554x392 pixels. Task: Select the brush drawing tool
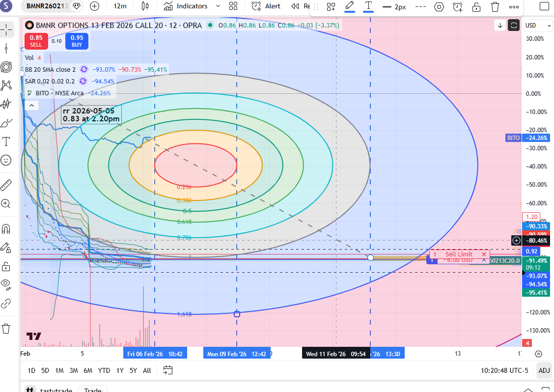point(6,123)
